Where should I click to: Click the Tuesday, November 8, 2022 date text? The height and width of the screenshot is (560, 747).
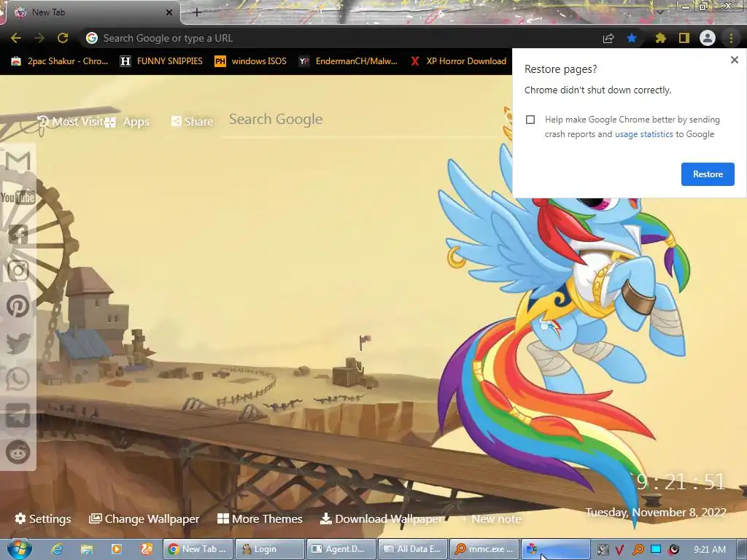pos(656,513)
